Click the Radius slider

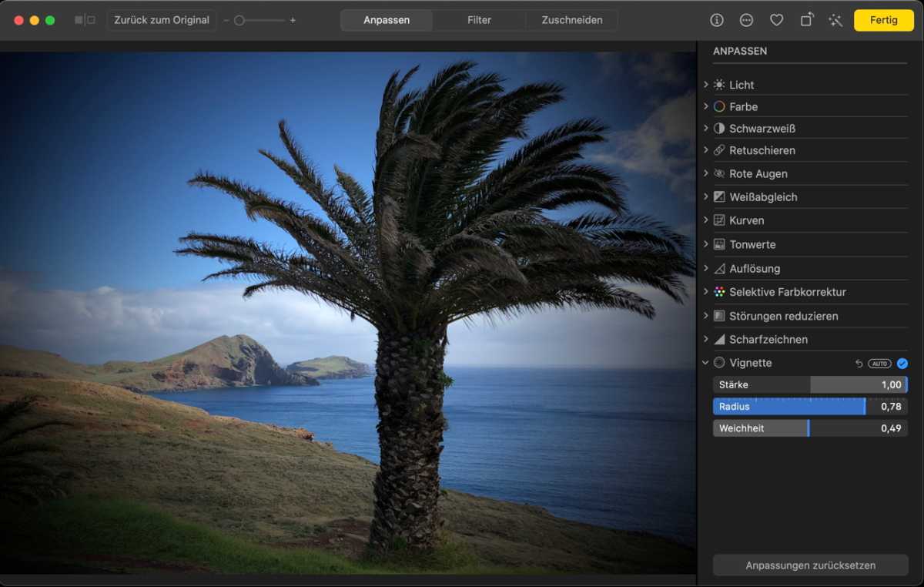tap(810, 406)
